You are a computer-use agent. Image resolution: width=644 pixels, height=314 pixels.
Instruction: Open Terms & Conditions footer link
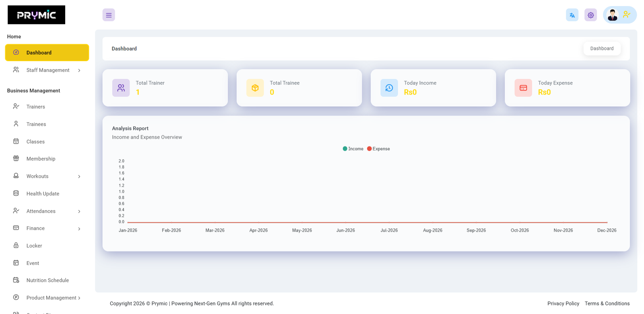tap(607, 304)
